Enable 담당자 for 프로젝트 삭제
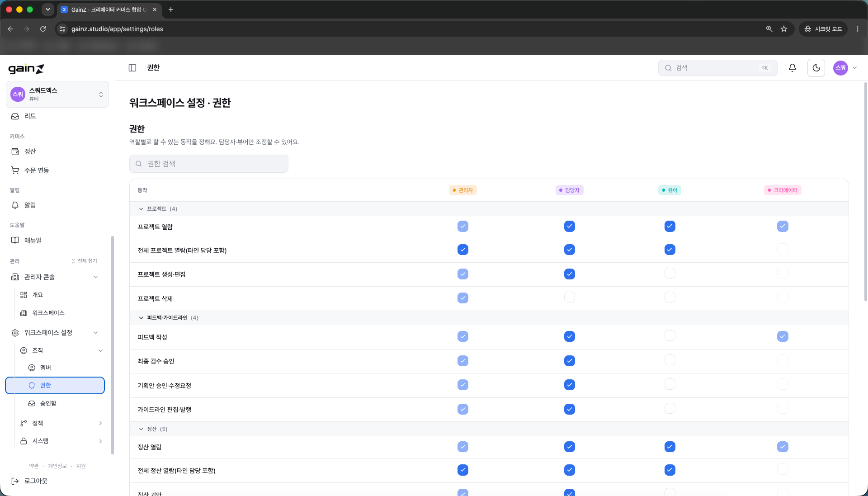 click(x=570, y=297)
